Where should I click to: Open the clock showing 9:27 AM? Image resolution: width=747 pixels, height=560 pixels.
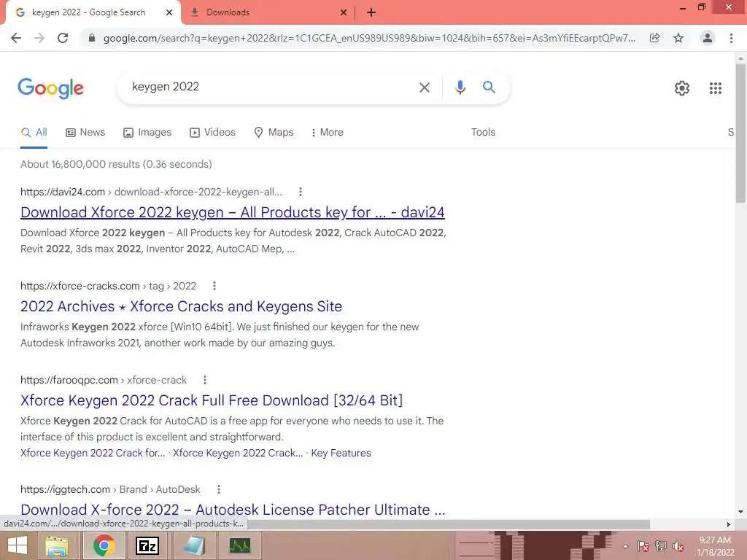tap(715, 546)
